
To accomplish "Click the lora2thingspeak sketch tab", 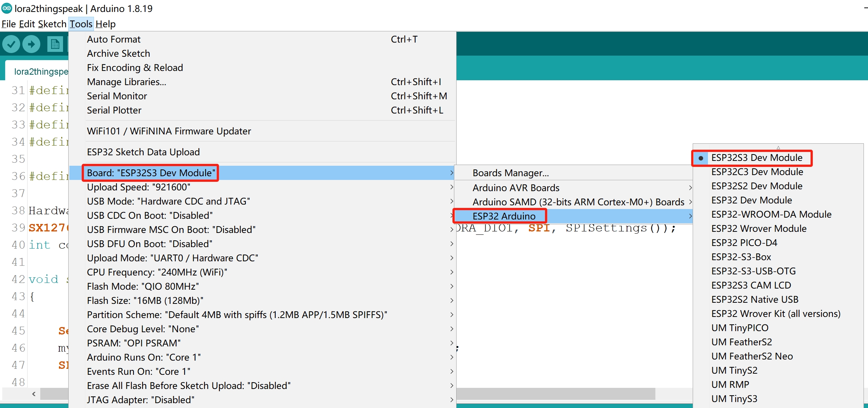I will point(37,71).
